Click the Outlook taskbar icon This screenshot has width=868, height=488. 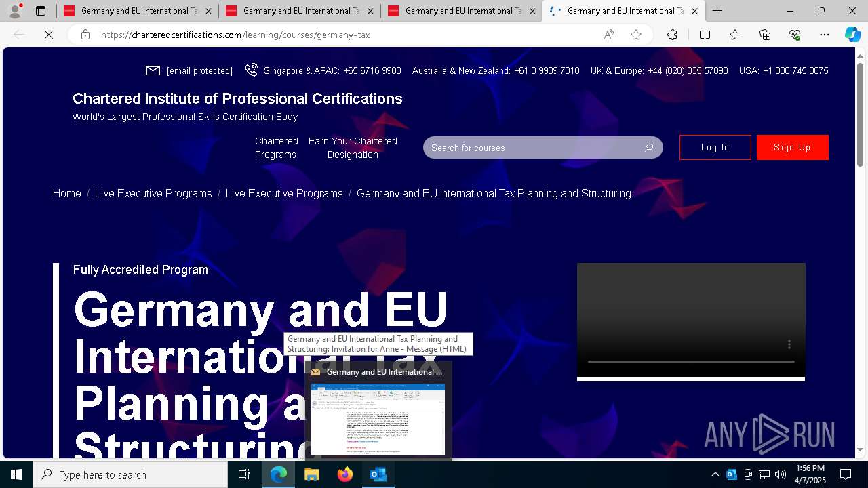coord(378,474)
